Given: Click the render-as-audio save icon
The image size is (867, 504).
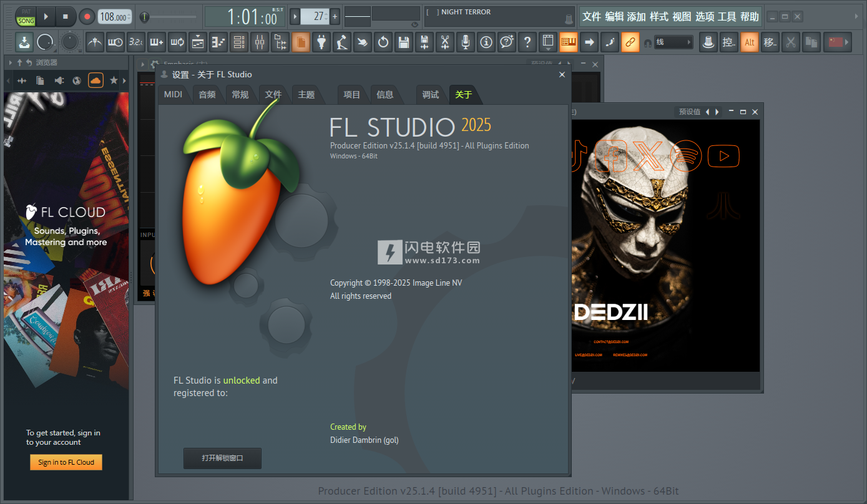Looking at the screenshot, I should click(424, 42).
